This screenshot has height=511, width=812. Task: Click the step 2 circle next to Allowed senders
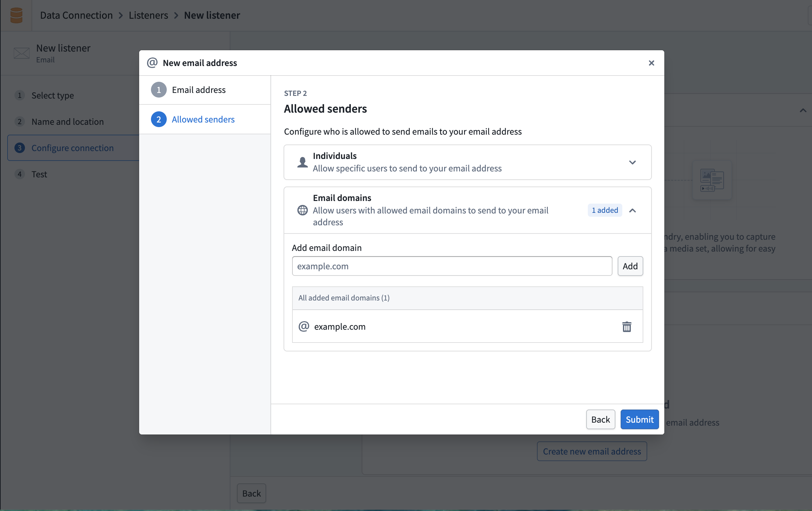[x=159, y=119]
